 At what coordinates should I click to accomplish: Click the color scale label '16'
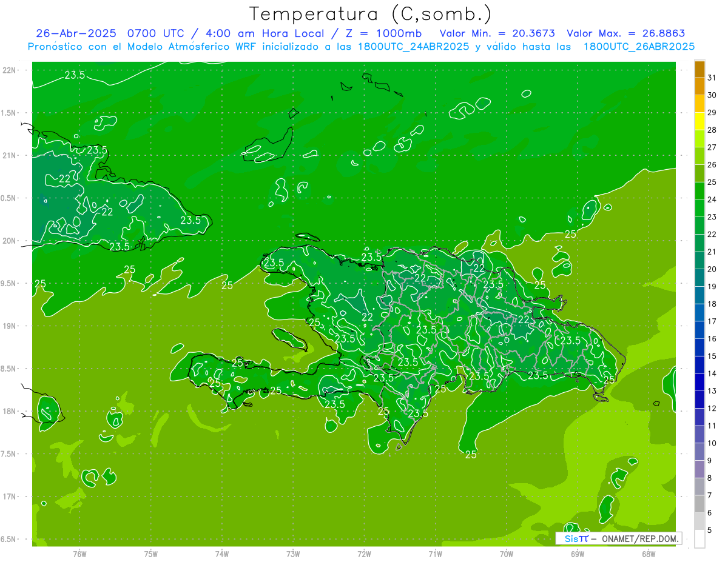pyautogui.click(x=712, y=339)
